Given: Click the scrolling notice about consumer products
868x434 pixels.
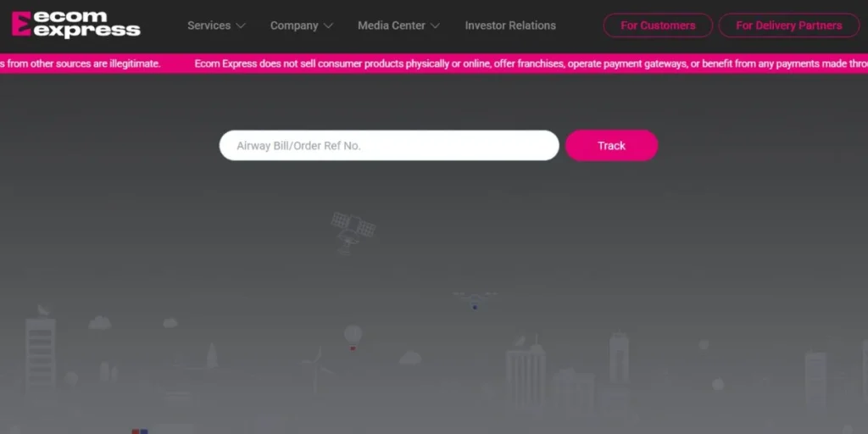Looking at the screenshot, I should [531, 64].
